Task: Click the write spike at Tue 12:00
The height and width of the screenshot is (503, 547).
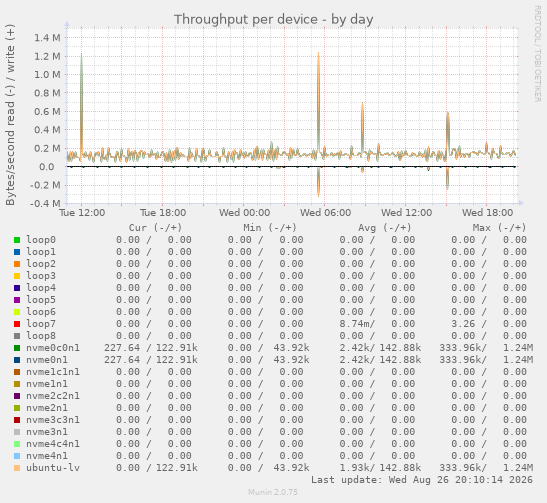Action: 81,105
